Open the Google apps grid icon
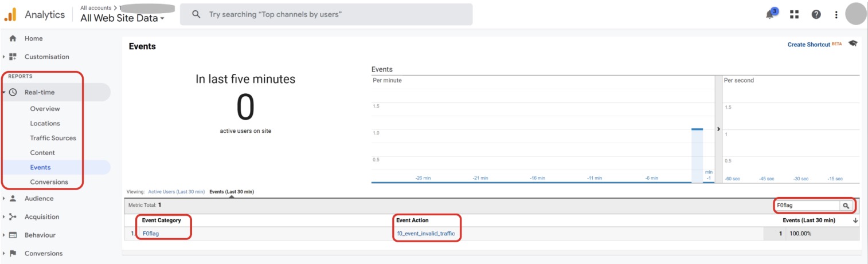This screenshot has height=264, width=868. point(794,14)
